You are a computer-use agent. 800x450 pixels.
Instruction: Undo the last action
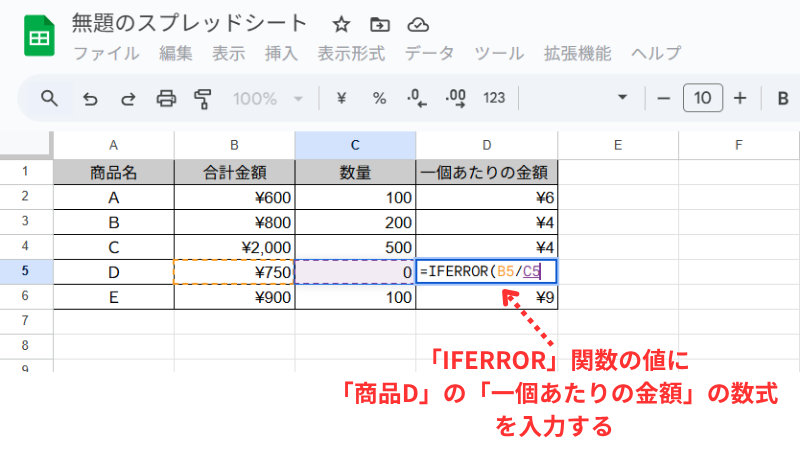coord(90,98)
